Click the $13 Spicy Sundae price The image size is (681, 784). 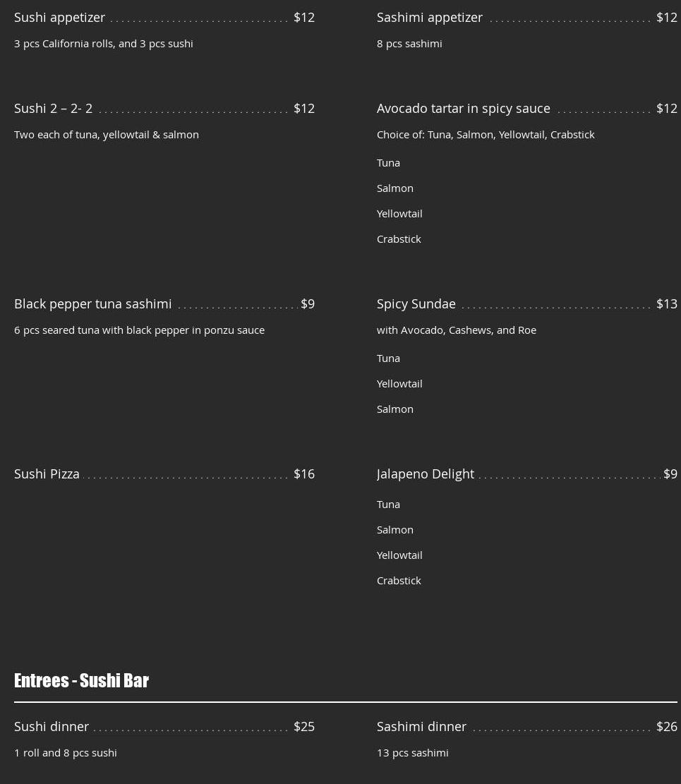666,303
